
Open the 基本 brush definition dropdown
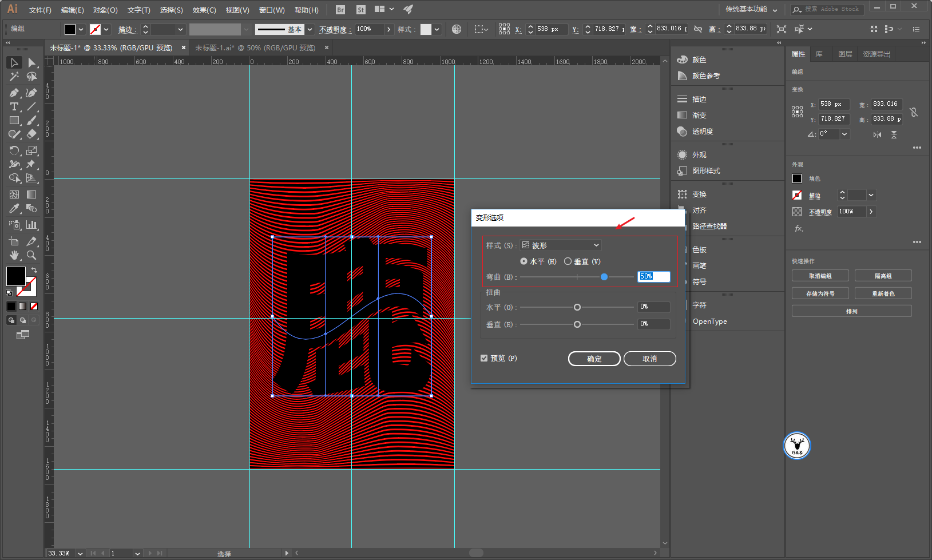(310, 29)
